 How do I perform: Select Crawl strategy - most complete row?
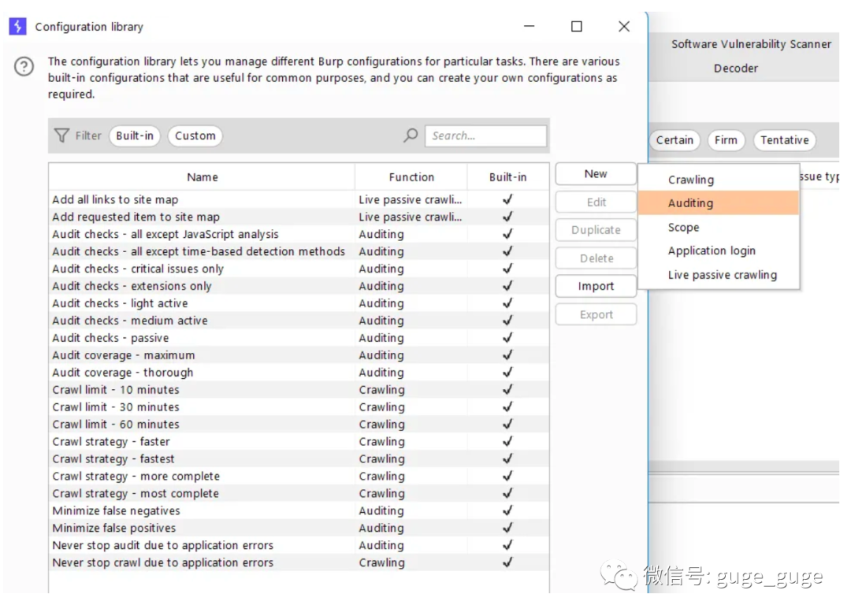[x=299, y=494]
